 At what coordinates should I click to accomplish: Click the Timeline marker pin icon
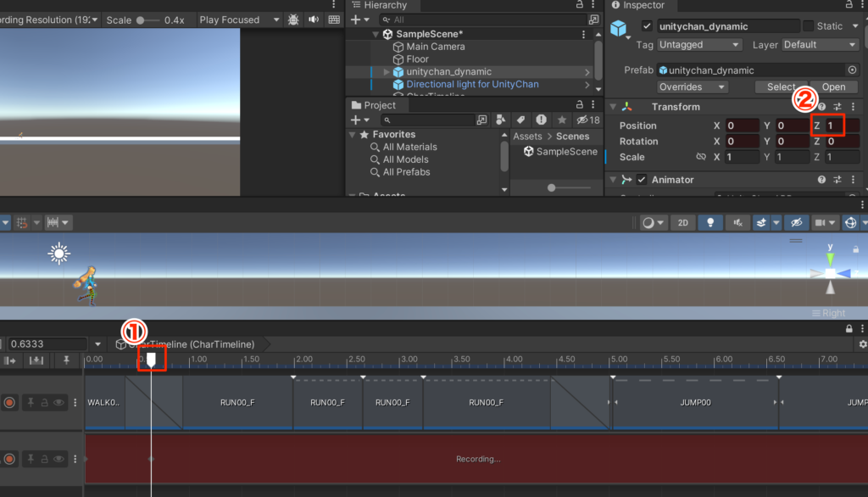(x=66, y=360)
